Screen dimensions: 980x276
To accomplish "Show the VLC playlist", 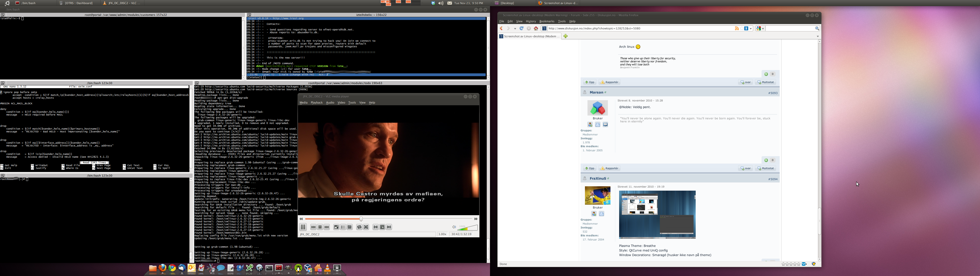I will tap(343, 227).
